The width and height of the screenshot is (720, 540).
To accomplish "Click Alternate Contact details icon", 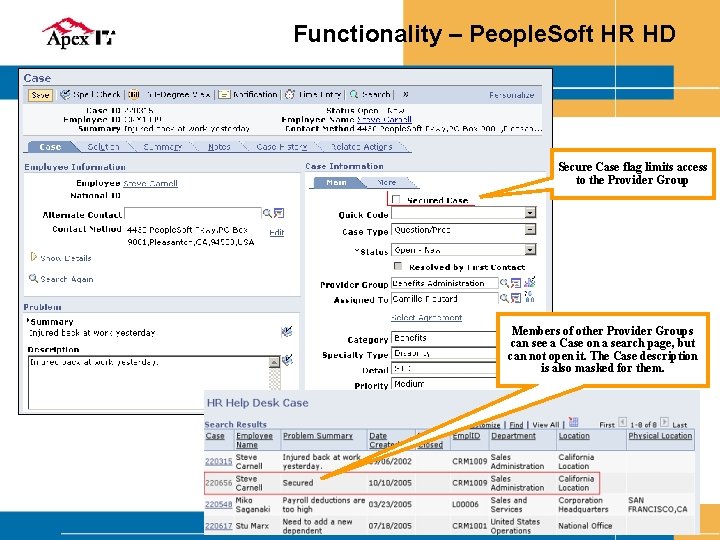I will coord(279,213).
